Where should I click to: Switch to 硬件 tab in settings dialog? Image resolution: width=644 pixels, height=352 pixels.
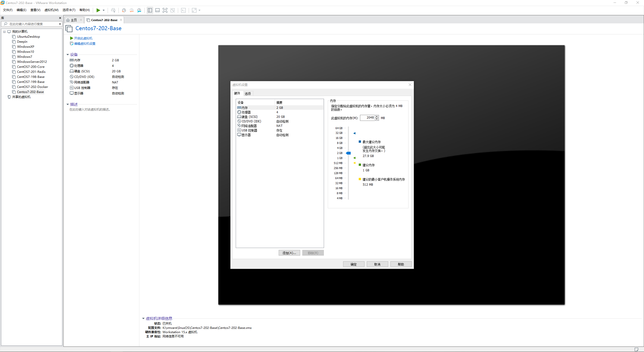pyautogui.click(x=237, y=93)
